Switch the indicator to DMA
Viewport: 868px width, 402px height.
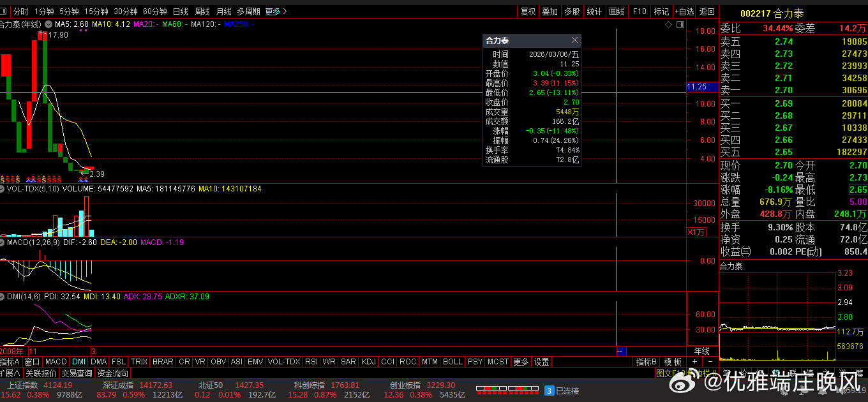tap(99, 362)
